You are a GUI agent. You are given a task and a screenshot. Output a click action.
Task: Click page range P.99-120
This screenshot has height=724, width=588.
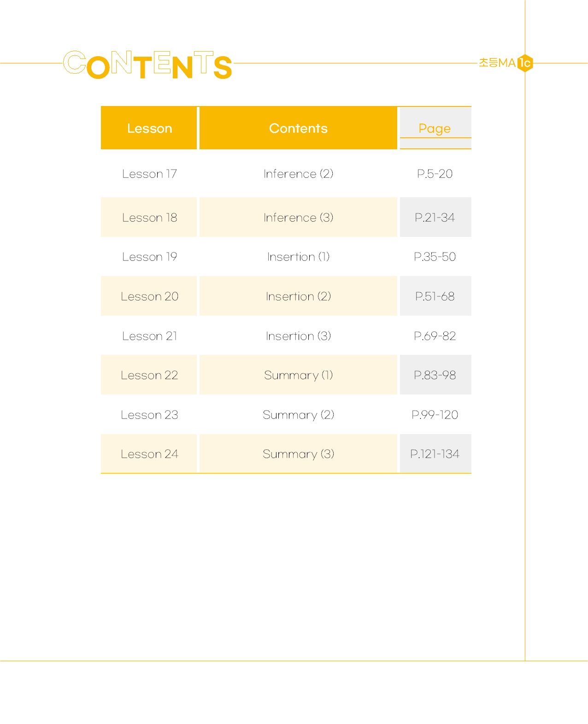click(435, 415)
